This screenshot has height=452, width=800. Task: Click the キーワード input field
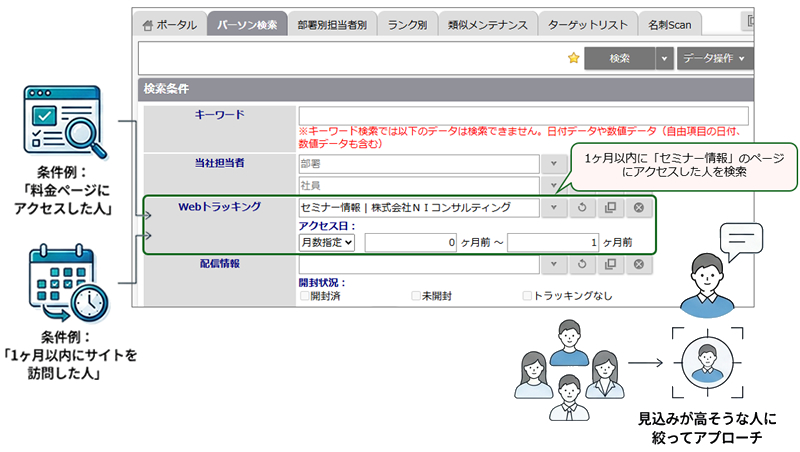[x=523, y=115]
